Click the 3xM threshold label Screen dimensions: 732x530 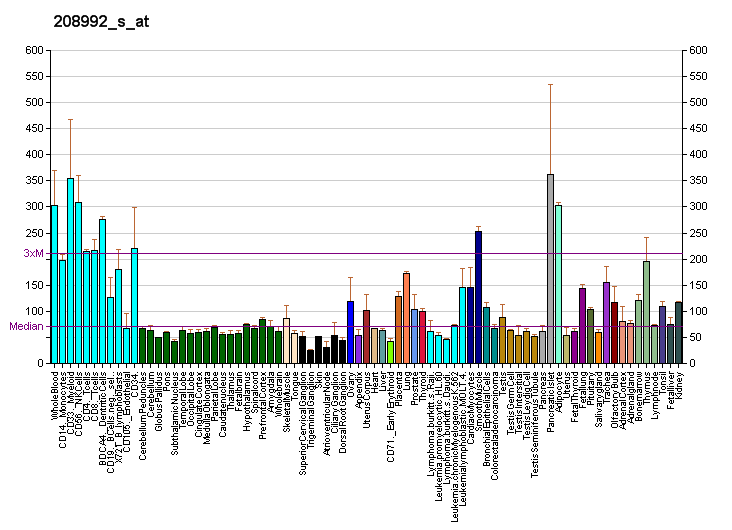(33, 253)
